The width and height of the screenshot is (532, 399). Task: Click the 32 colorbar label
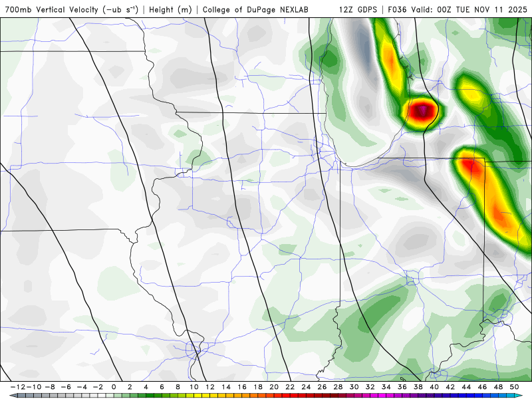(x=370, y=387)
